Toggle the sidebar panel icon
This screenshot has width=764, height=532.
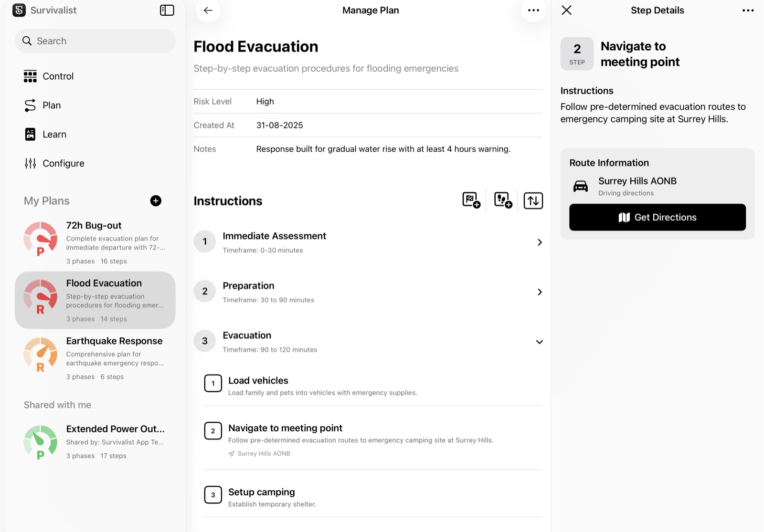tap(167, 10)
